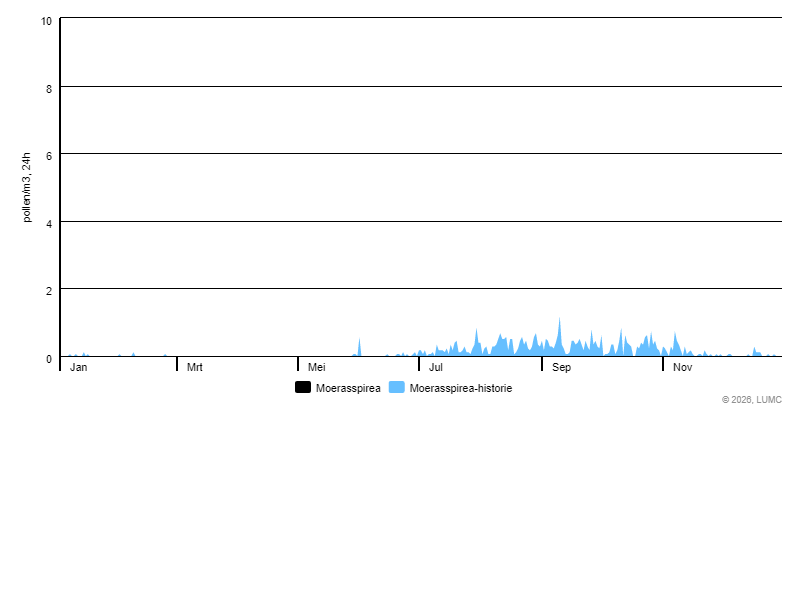800x600 pixels.
Task: Click the Mei month axis label
Action: (316, 367)
